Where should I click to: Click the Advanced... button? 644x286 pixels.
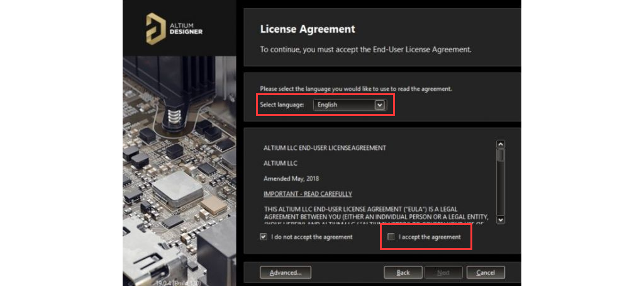pyautogui.click(x=286, y=272)
